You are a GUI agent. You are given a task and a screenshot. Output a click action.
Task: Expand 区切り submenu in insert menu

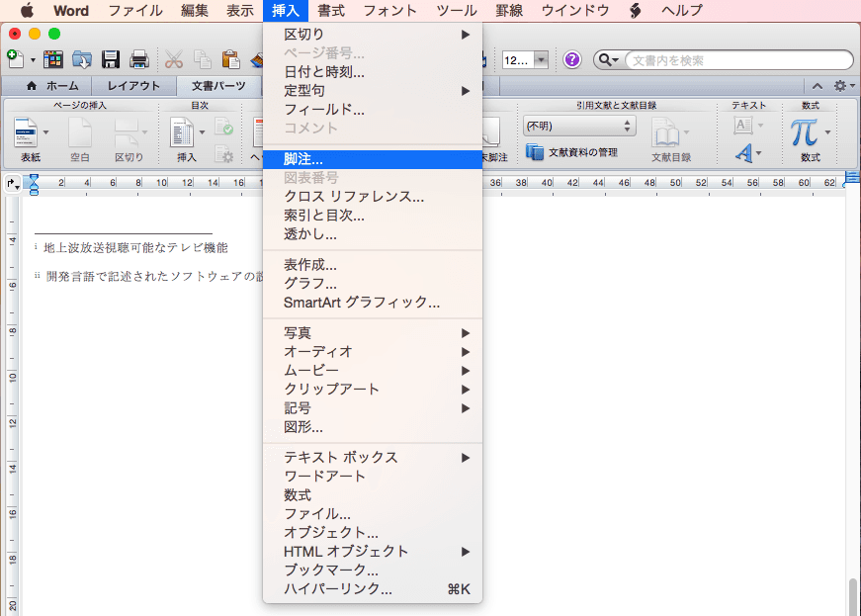373,35
